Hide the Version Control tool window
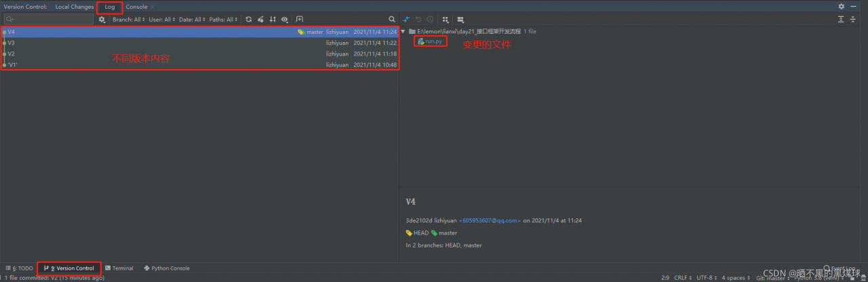 853,6
